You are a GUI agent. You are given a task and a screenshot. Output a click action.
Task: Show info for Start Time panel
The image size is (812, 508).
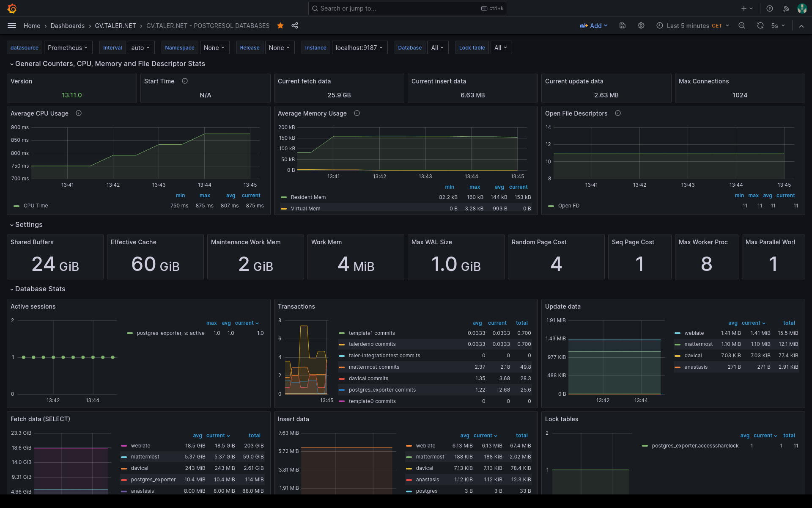click(185, 81)
